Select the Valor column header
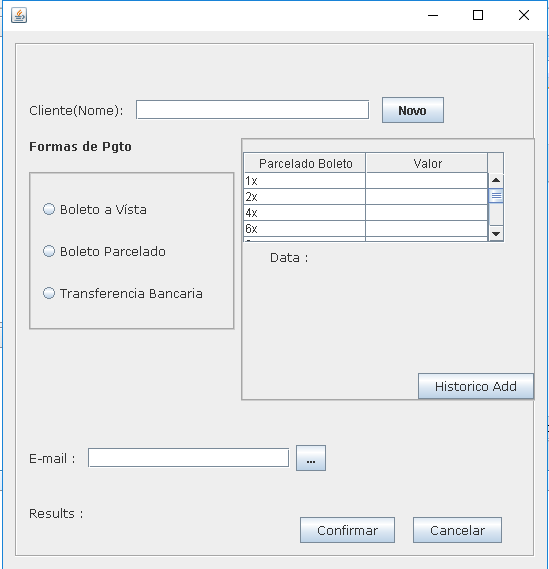 (427, 163)
